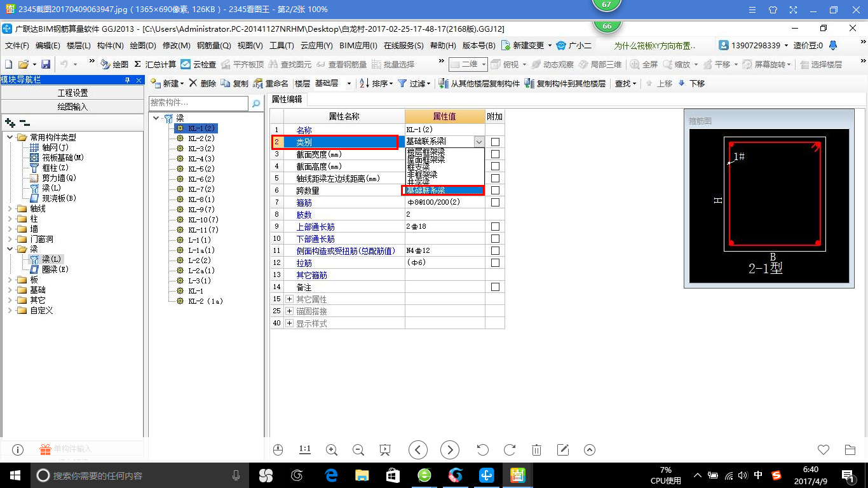Show image at 1:1 actual size

pos(304,449)
